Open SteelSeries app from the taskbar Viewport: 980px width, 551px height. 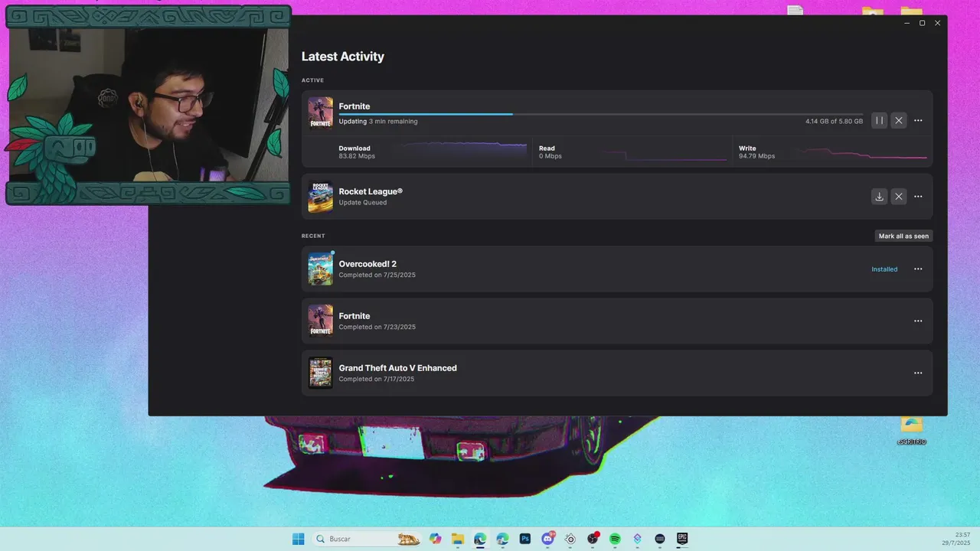(x=570, y=539)
